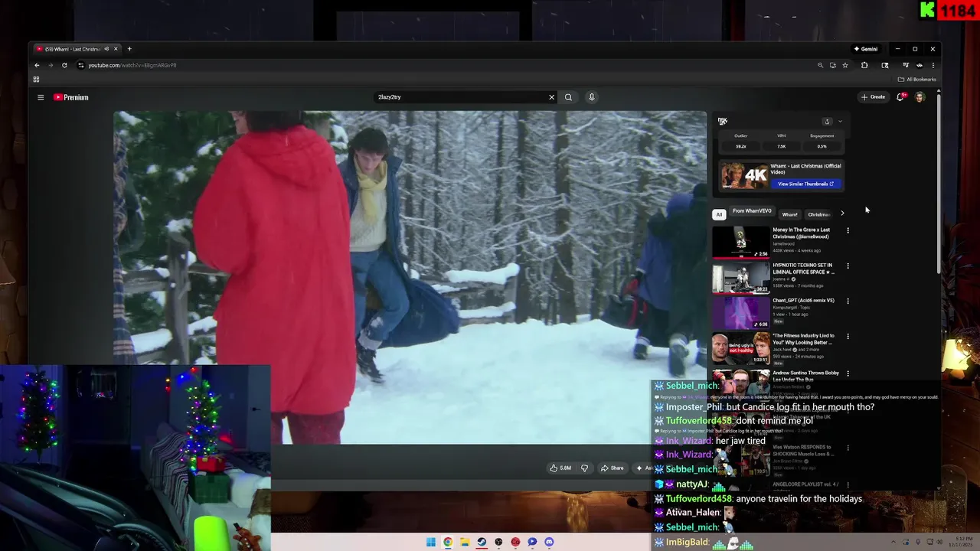Clear the YouTube search box text
The image size is (980, 551).
point(551,97)
